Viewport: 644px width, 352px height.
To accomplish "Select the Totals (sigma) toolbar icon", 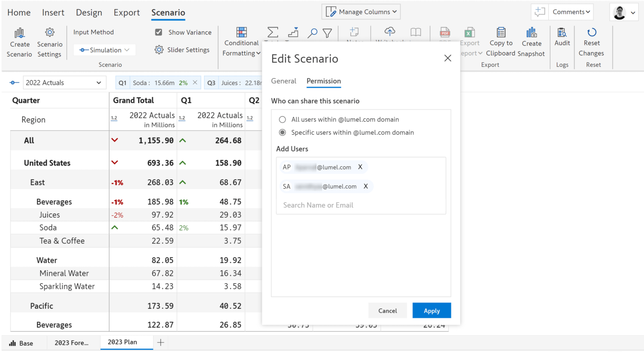I will (x=273, y=32).
